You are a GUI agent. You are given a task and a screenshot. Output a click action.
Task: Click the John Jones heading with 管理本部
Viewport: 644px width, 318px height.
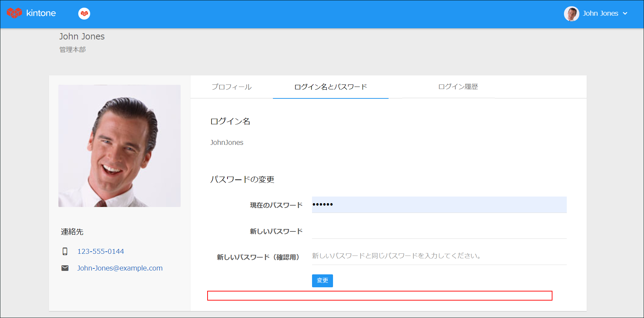click(82, 36)
